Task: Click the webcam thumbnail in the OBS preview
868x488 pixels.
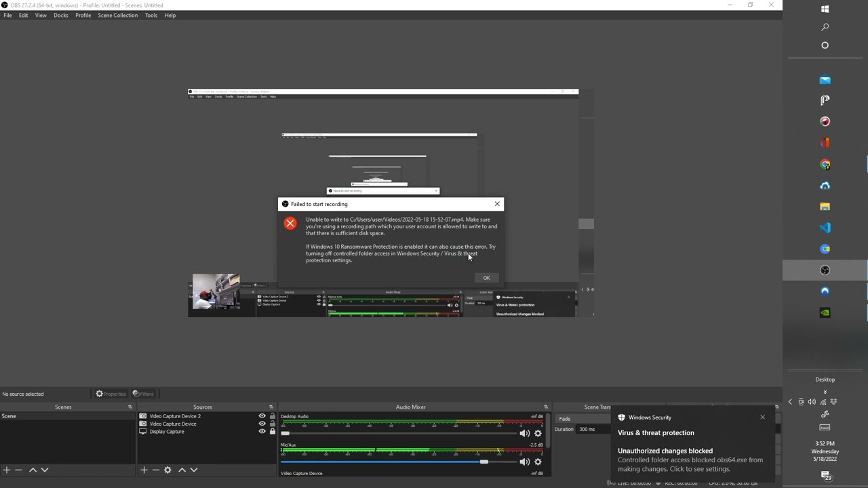Action: [x=216, y=291]
